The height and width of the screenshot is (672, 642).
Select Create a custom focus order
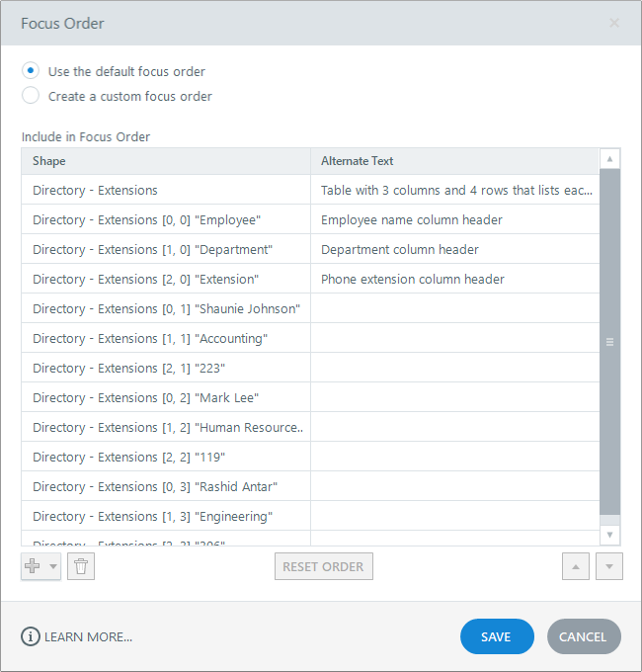[31, 96]
